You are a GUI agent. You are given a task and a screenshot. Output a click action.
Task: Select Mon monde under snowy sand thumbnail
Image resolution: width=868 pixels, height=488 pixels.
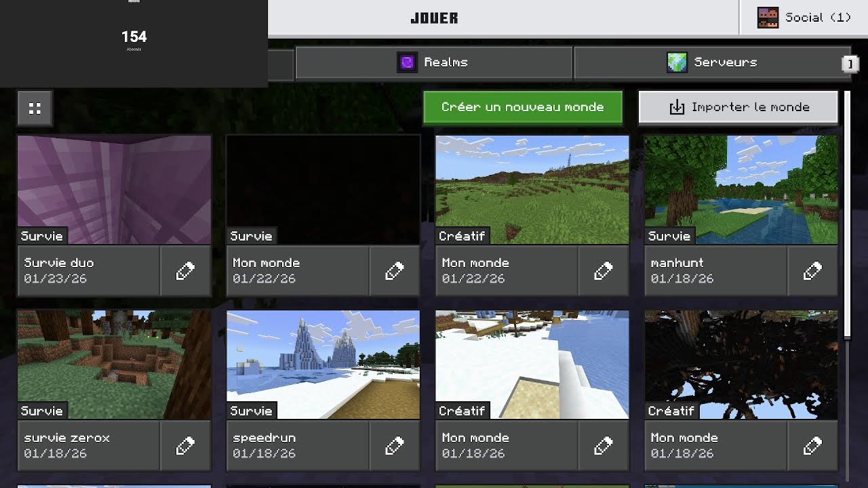click(507, 446)
